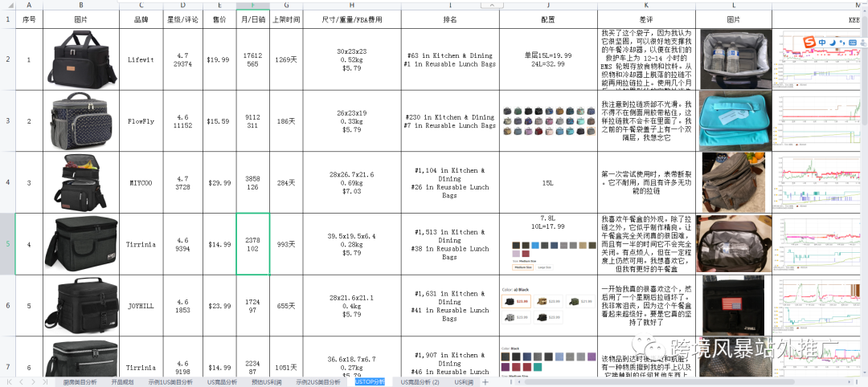Screen dimensions: 868x387
Task: Toggle Chinese/English mode on the Sogou bar
Action: [822, 42]
